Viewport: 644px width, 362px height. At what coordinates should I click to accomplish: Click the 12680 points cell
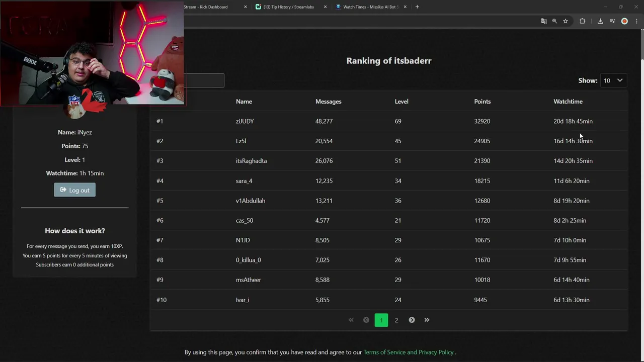[x=482, y=201]
